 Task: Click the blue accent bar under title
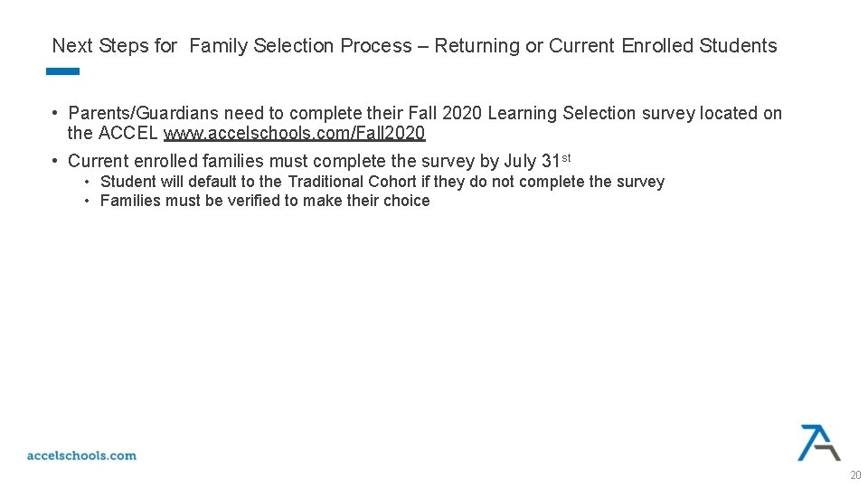pos(62,71)
